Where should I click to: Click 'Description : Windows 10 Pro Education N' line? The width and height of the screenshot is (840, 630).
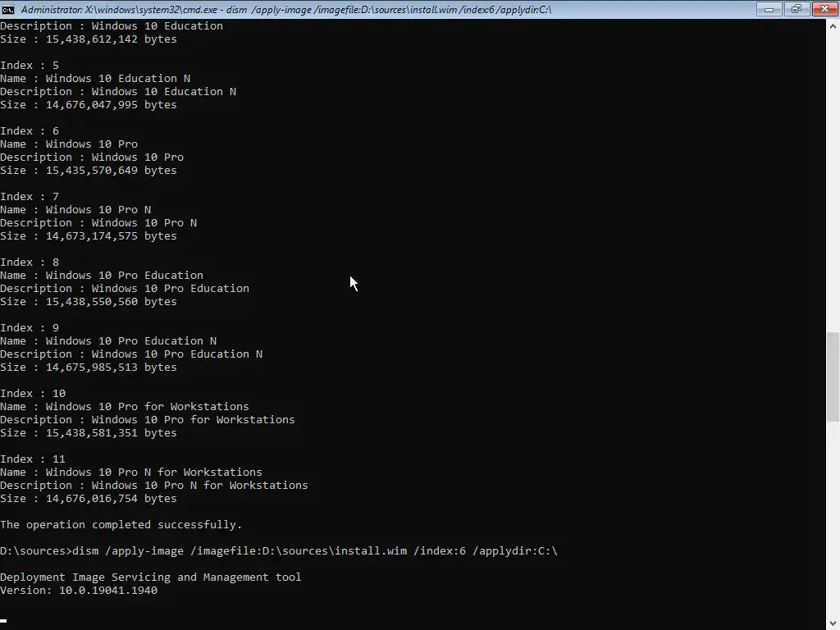[x=132, y=354]
